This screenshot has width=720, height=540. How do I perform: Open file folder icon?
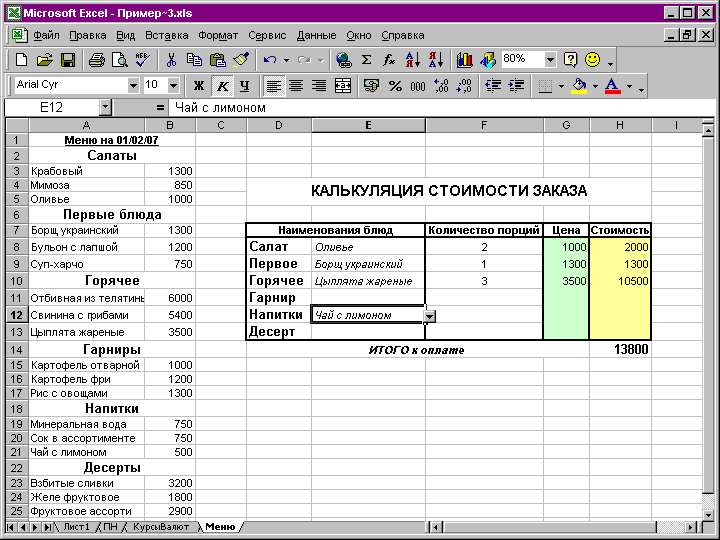(x=45, y=60)
